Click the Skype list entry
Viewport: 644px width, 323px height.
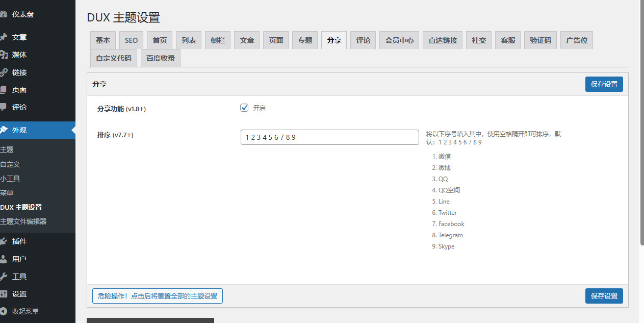click(446, 246)
